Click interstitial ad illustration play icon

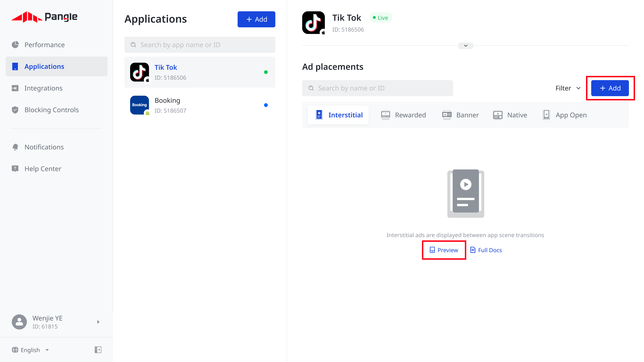click(466, 185)
